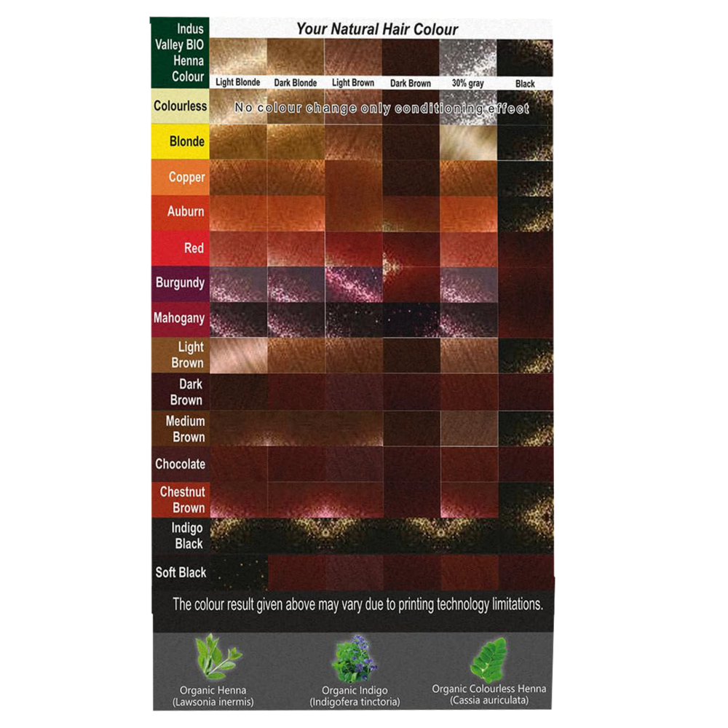Choose the Burgundy henna colour label
This screenshot has height=728, width=728.
tap(180, 284)
